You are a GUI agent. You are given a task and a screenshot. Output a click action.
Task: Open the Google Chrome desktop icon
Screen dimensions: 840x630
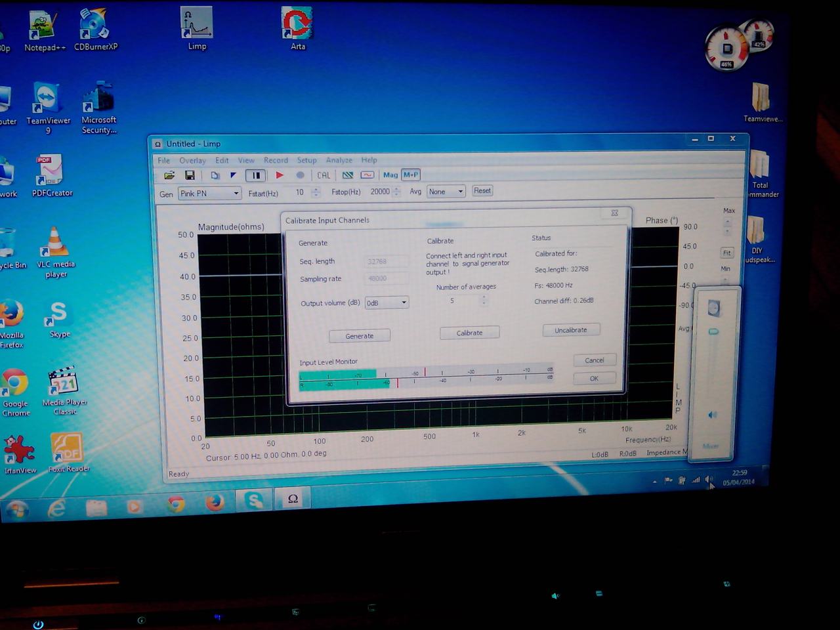click(x=15, y=392)
